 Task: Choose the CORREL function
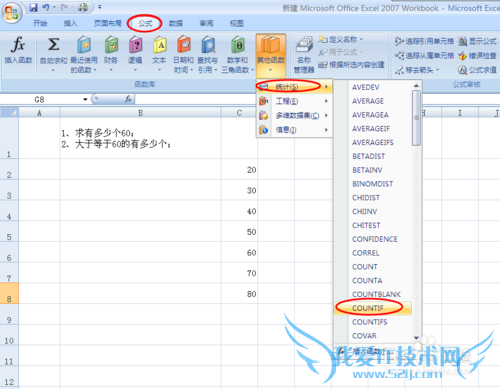(x=366, y=253)
